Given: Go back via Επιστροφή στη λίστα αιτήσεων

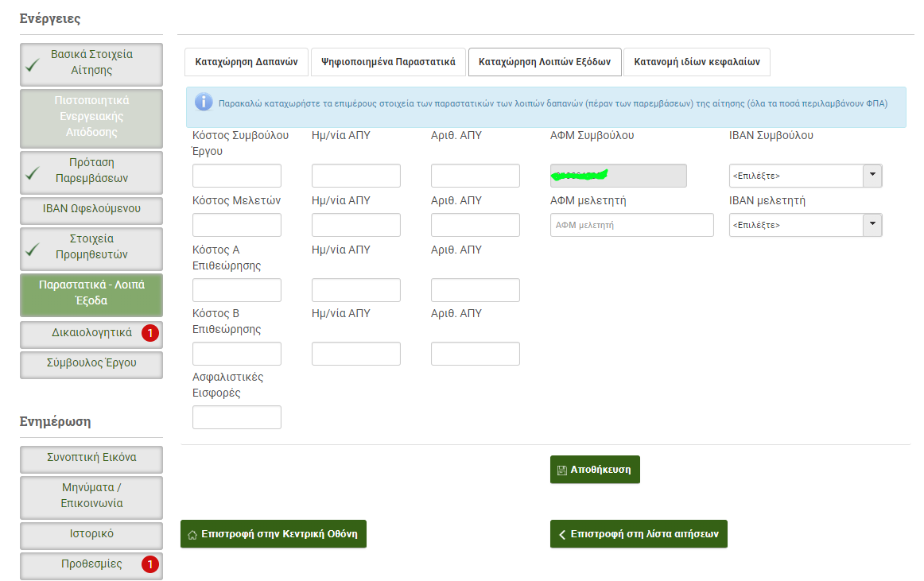Looking at the screenshot, I should click(x=638, y=534).
